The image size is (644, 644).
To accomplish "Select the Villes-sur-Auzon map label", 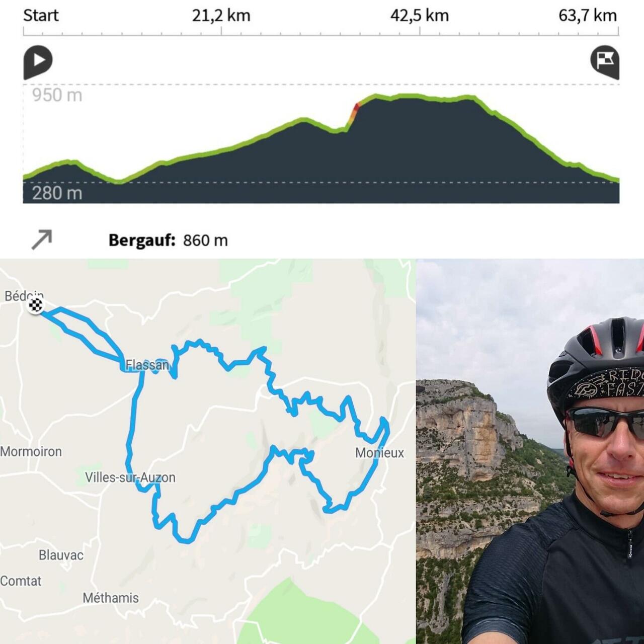I will [130, 477].
